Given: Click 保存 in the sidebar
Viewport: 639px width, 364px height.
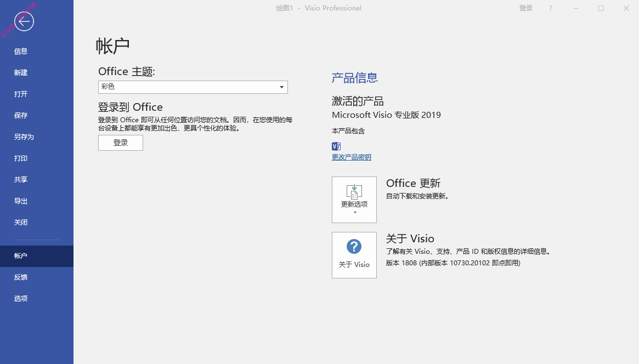Looking at the screenshot, I should (37, 115).
